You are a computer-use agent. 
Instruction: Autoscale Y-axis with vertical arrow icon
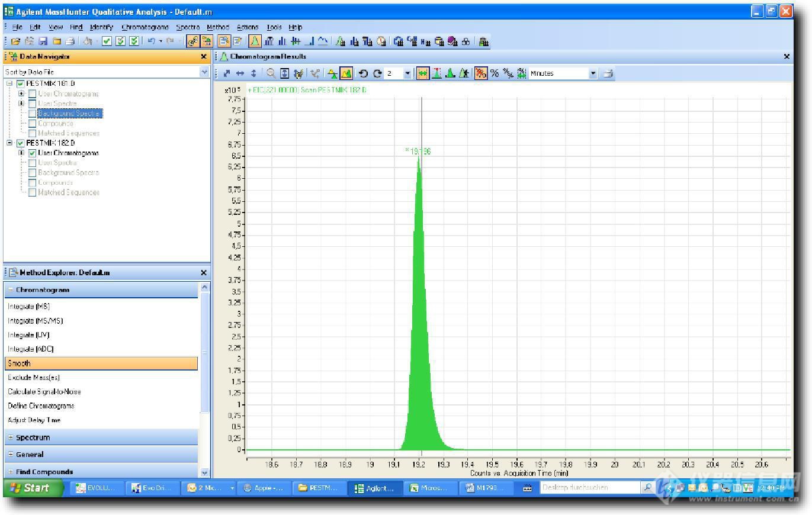click(x=253, y=73)
